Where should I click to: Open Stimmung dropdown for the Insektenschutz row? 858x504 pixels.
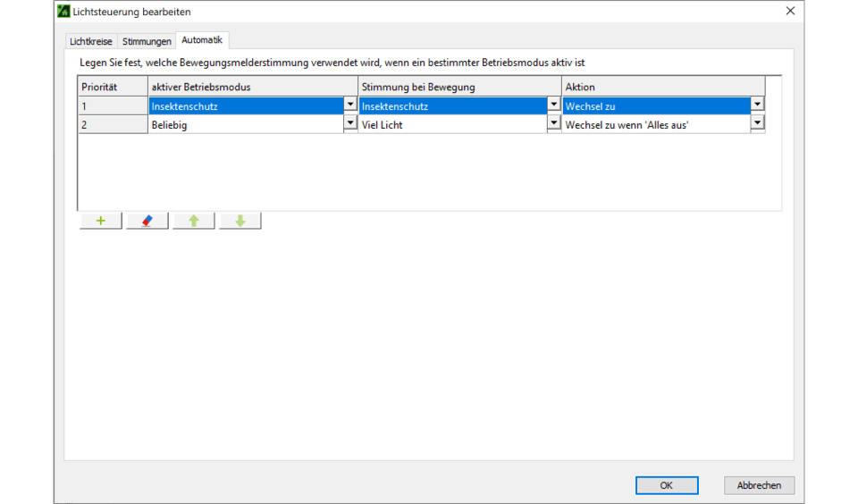click(554, 105)
